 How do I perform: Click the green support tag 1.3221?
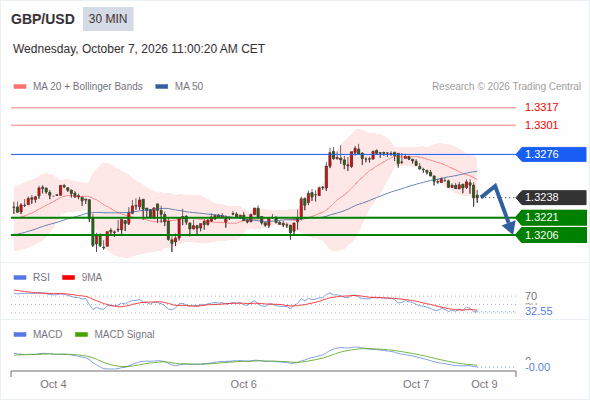[551, 217]
